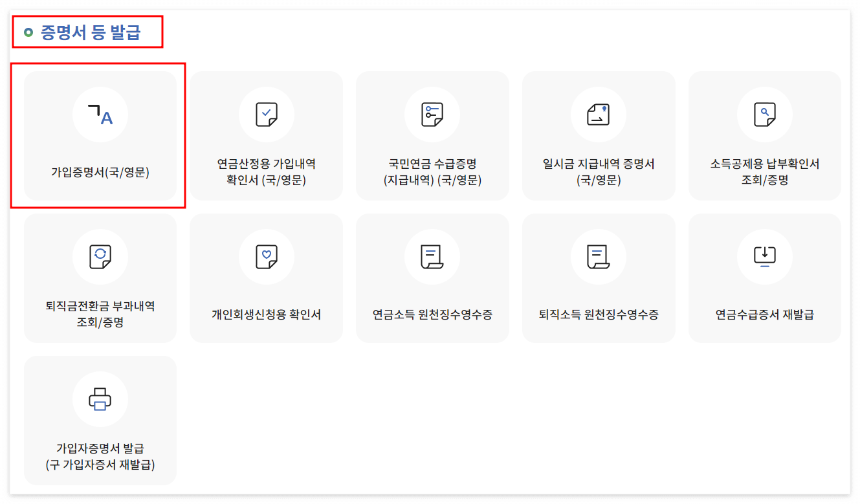Click the 연금수급증서 재발급 download icon

[x=764, y=256]
